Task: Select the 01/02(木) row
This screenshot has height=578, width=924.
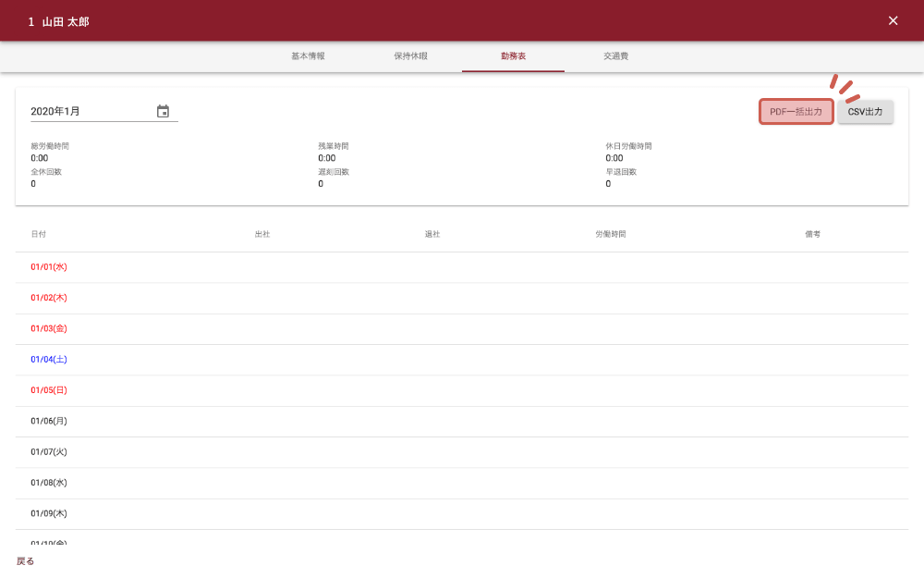Action: pos(49,298)
